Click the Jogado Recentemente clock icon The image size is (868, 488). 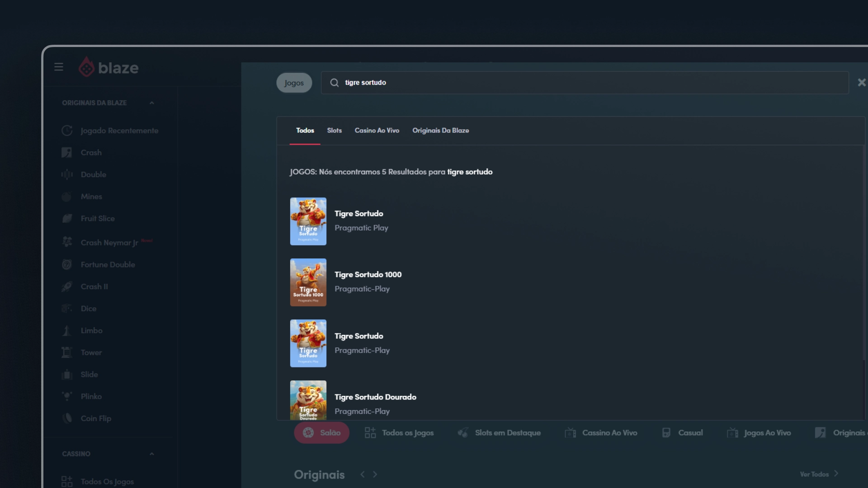67,131
